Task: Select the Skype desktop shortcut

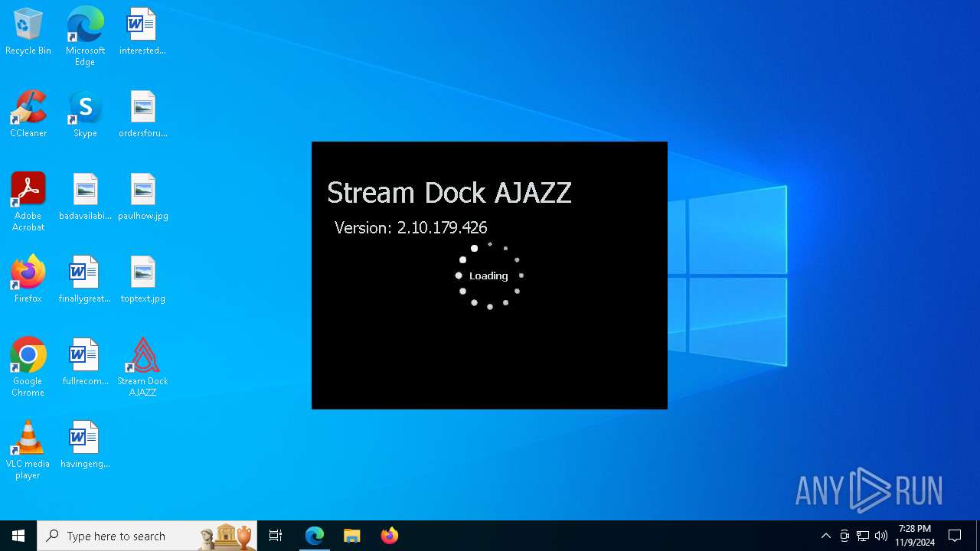Action: 85,115
